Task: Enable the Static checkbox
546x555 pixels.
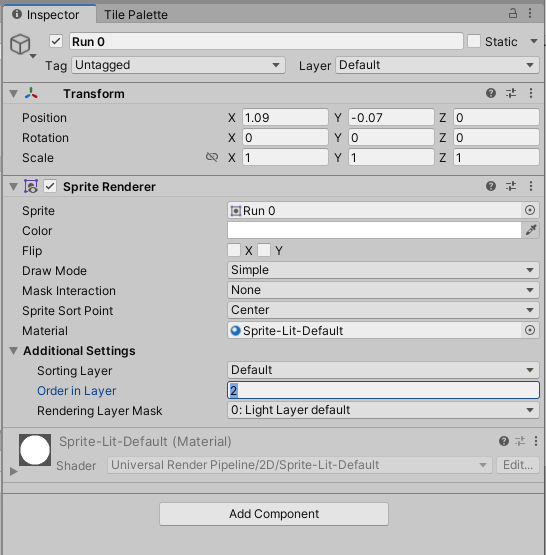Action: 474,41
